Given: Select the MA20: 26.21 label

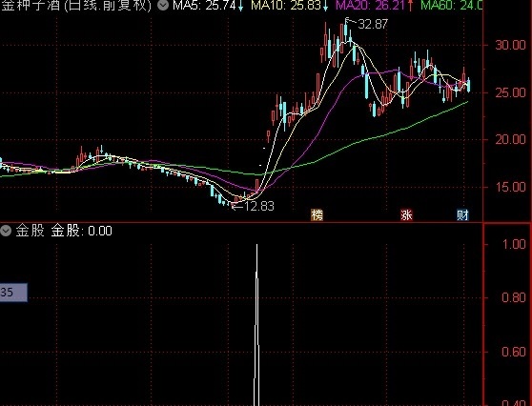Looking at the screenshot, I should 370,6.
